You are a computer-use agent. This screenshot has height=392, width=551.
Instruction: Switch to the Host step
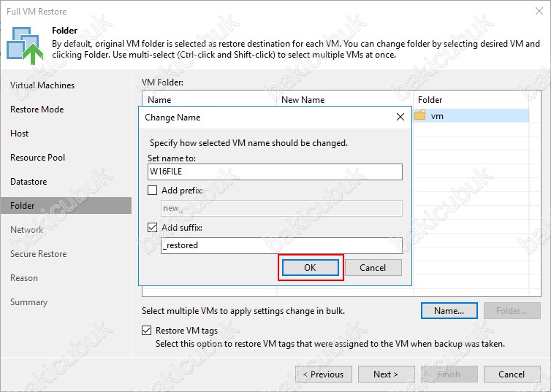click(19, 134)
